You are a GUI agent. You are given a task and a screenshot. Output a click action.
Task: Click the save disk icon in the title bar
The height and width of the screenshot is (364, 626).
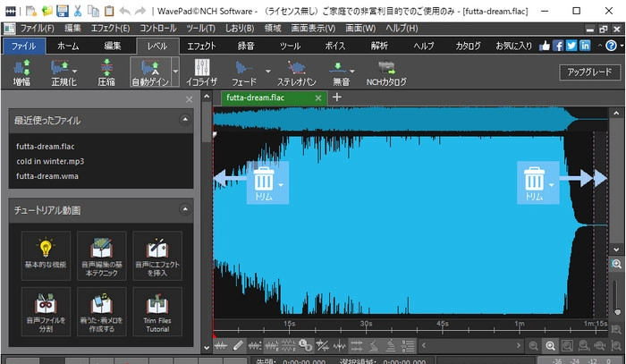coord(62,12)
